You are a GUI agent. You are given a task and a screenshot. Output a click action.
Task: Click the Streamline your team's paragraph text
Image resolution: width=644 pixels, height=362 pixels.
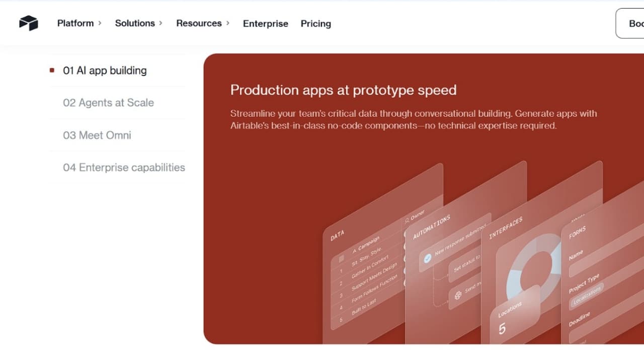(414, 119)
